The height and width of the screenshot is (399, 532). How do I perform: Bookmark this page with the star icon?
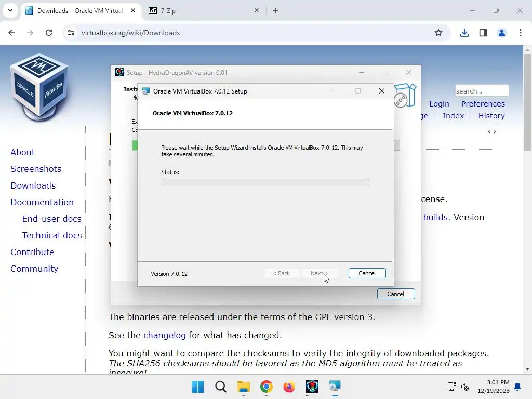(x=438, y=33)
